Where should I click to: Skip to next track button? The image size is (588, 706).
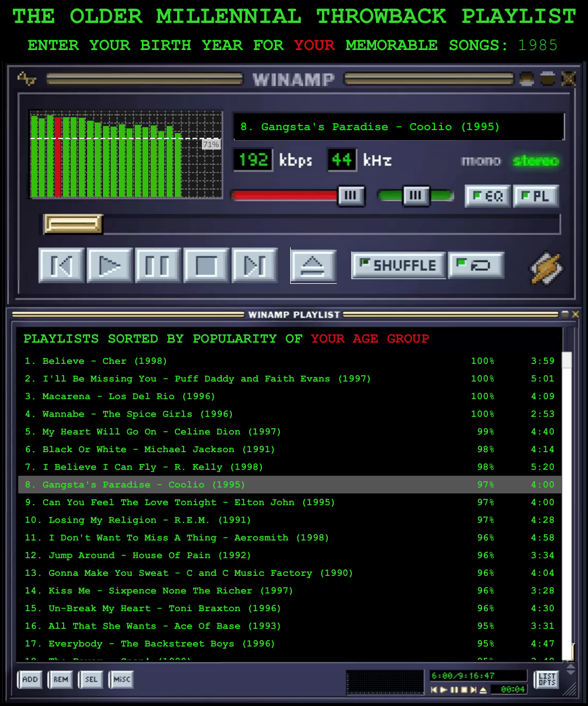point(255,266)
